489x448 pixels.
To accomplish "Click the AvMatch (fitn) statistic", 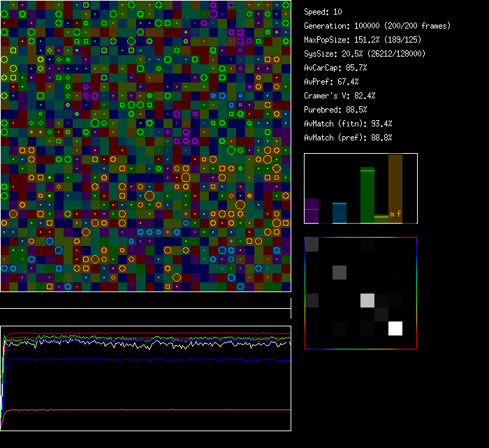I will (x=348, y=124).
